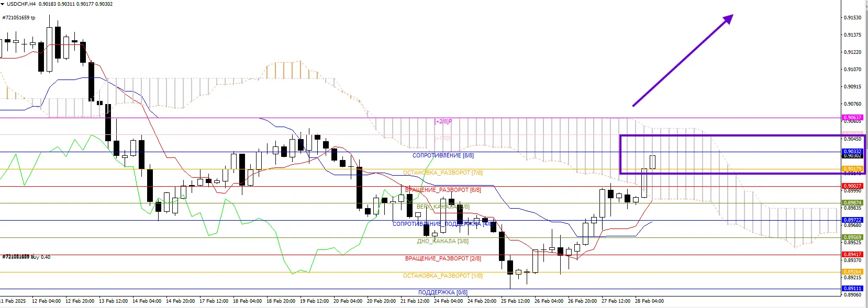
Task: Click the 0.90450 price scale value
Action: (853, 139)
